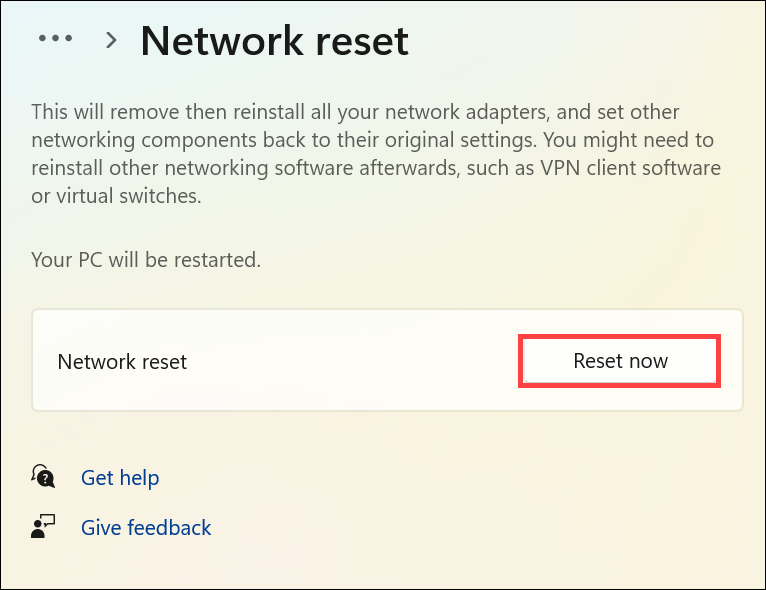Click the word "Network" in the page heading

pyautogui.click(x=214, y=41)
